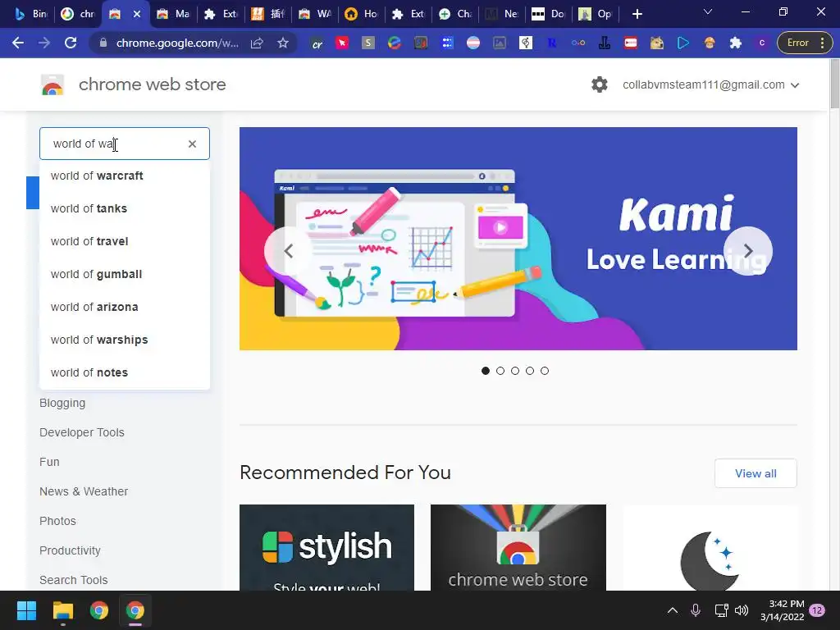Image resolution: width=840 pixels, height=630 pixels.
Task: Click the share page icon in address bar
Action: [x=257, y=43]
